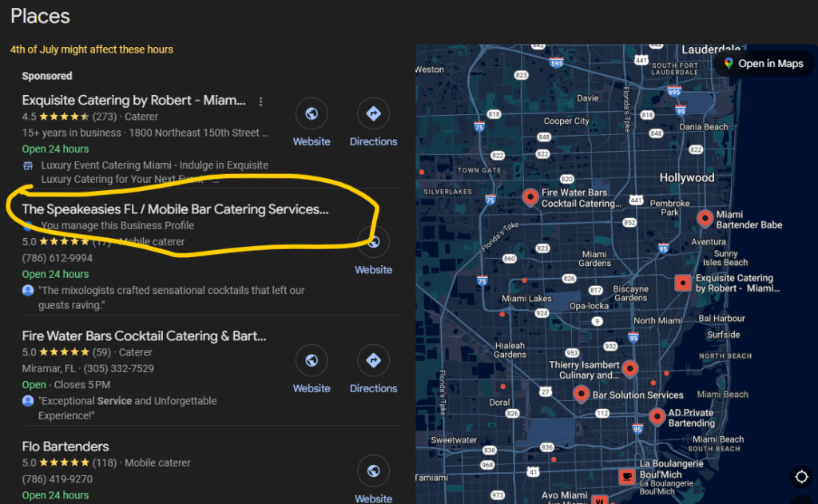Click Website label under Flo Bartenders globe

pos(374,498)
